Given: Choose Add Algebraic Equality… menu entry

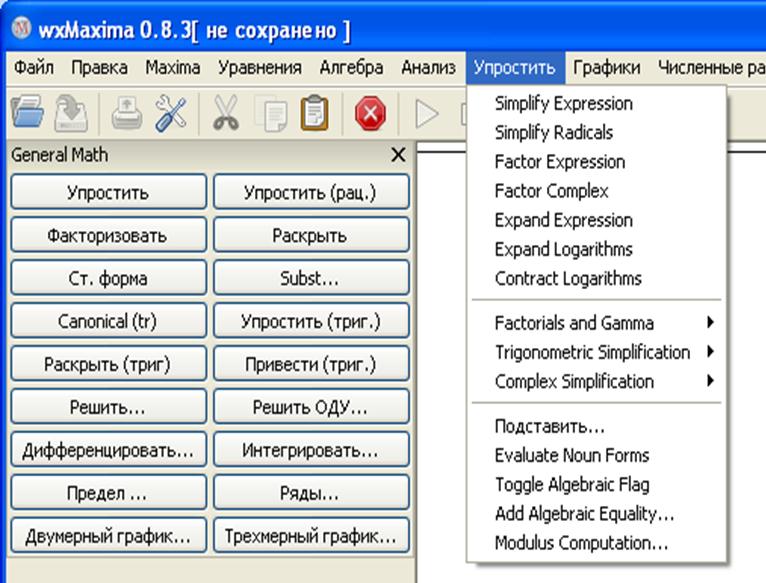Looking at the screenshot, I should 596,514.
